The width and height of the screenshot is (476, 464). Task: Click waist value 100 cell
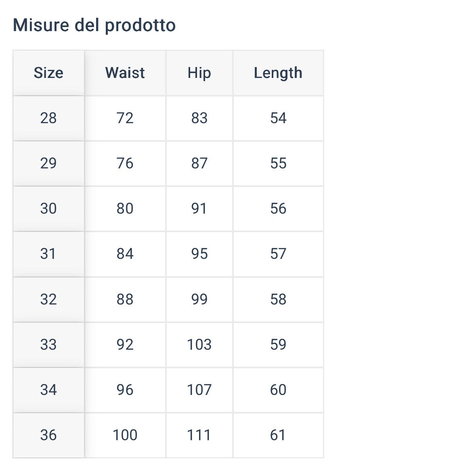pyautogui.click(x=125, y=435)
